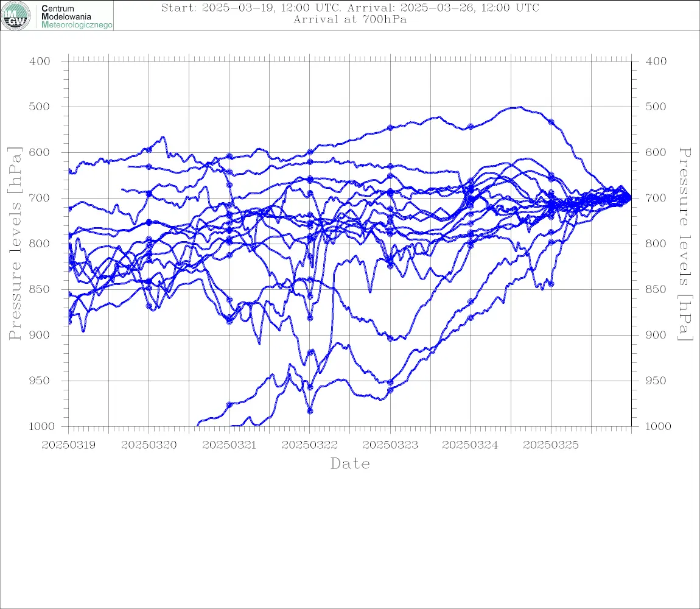Click the right axis 800 label
This screenshot has width=700, height=609.
[x=656, y=244]
